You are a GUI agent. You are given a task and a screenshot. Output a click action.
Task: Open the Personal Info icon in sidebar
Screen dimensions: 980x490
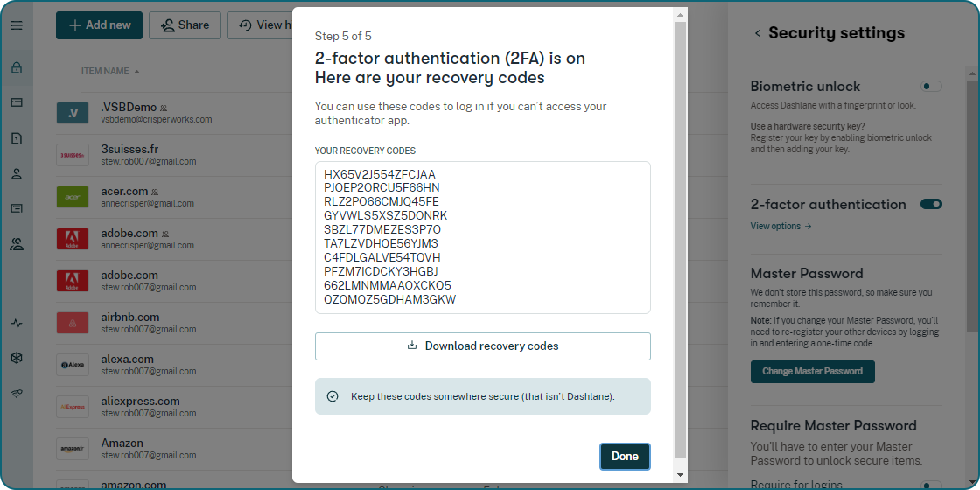pyautogui.click(x=17, y=173)
